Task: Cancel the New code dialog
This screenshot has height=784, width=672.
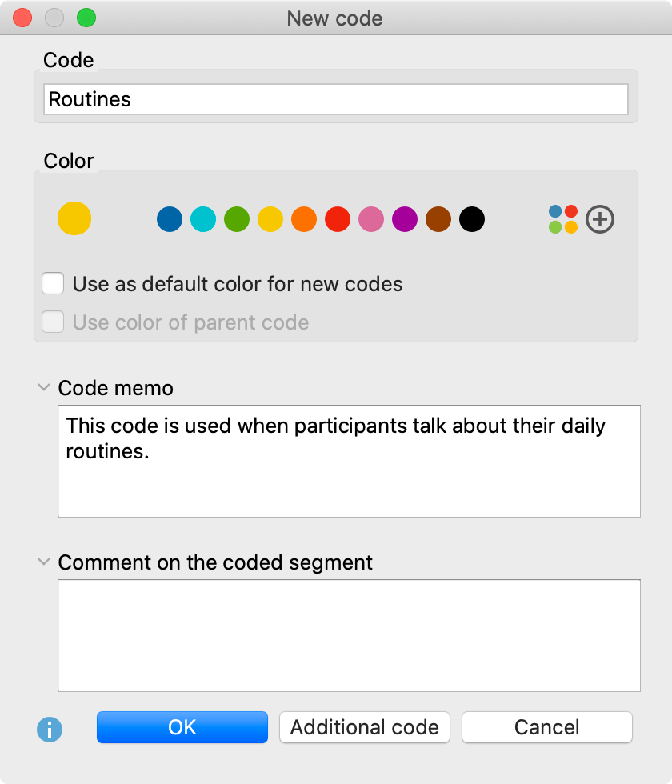Action: pyautogui.click(x=547, y=727)
